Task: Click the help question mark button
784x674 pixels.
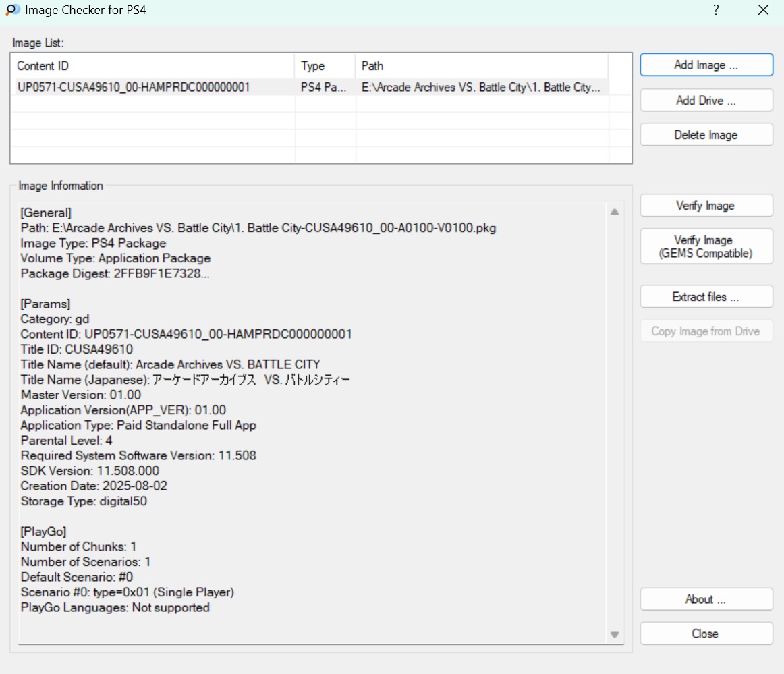Action: pos(716,10)
